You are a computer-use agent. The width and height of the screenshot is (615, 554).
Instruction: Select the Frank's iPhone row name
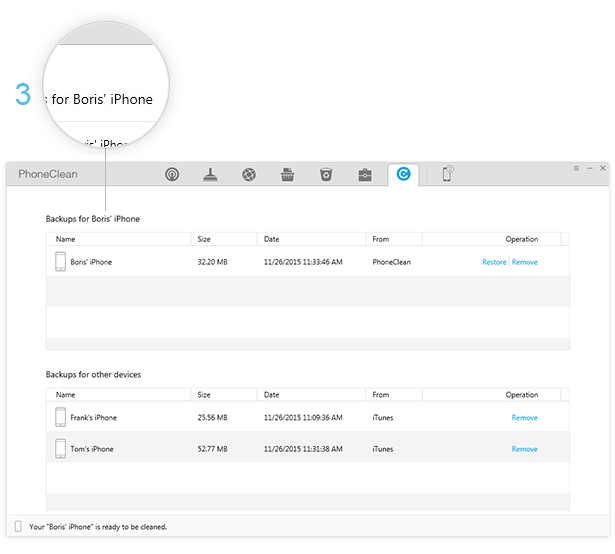(x=93, y=418)
